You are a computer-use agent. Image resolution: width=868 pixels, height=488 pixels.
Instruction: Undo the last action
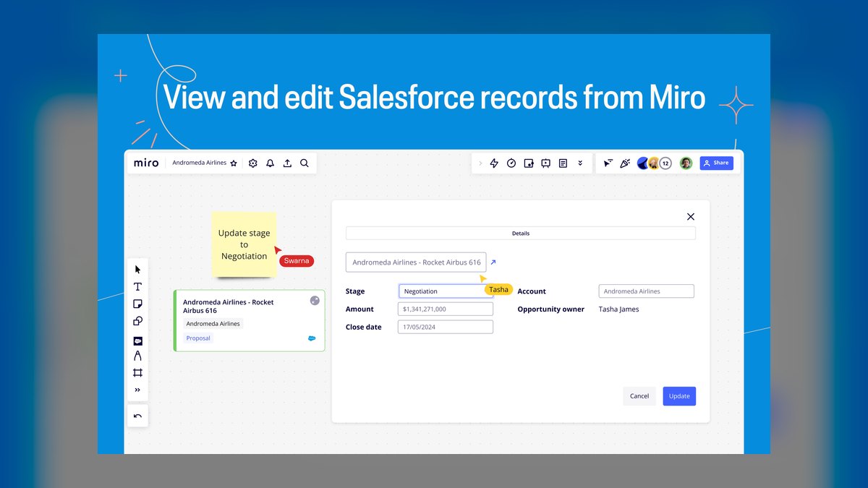click(x=137, y=416)
